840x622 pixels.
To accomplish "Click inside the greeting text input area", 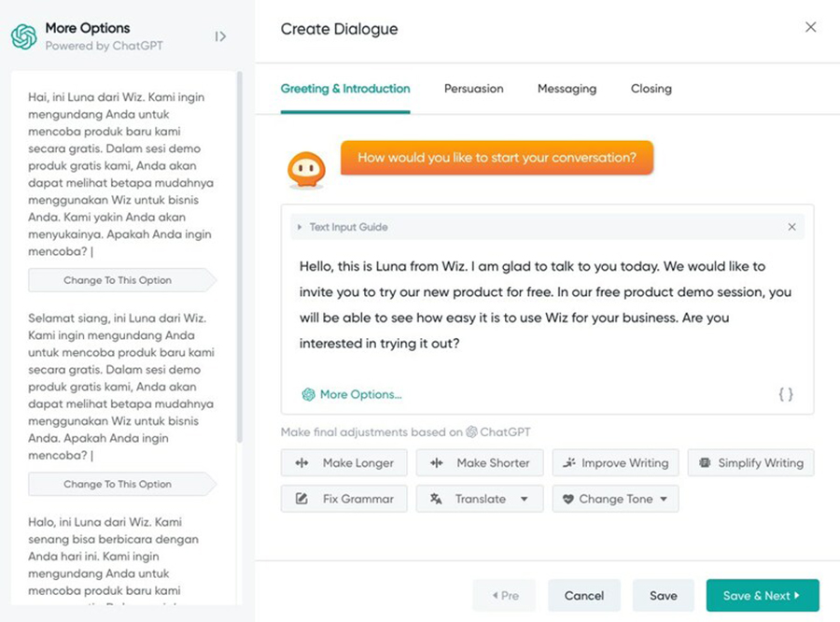I will (546, 305).
